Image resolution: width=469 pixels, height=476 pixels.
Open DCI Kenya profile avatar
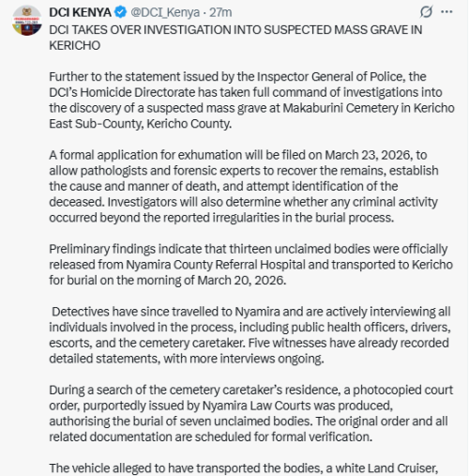pos(27,21)
